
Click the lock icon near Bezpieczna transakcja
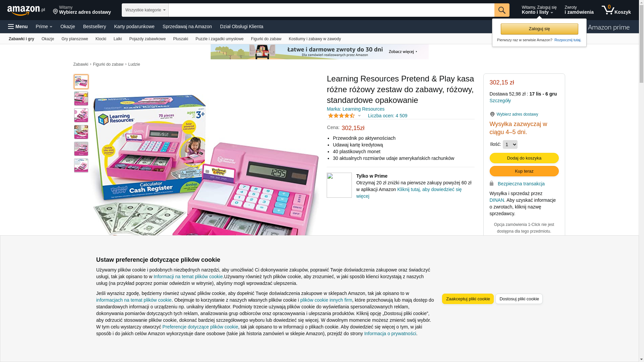point(492,183)
